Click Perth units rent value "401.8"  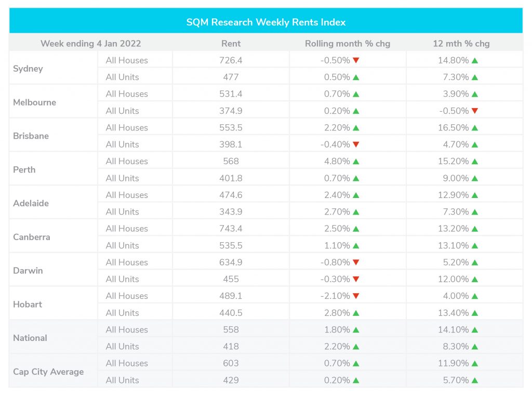pos(231,178)
